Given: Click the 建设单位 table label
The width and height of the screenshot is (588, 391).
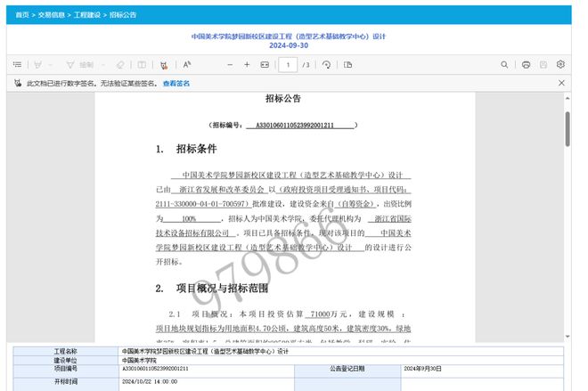Looking at the screenshot, I should (66, 360).
